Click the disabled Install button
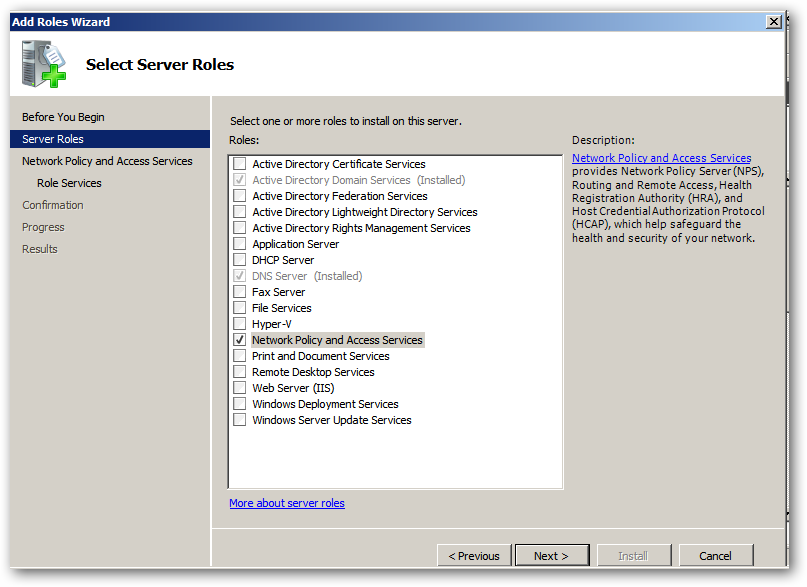Image resolution: width=807 pixels, height=587 pixels. 634,556
